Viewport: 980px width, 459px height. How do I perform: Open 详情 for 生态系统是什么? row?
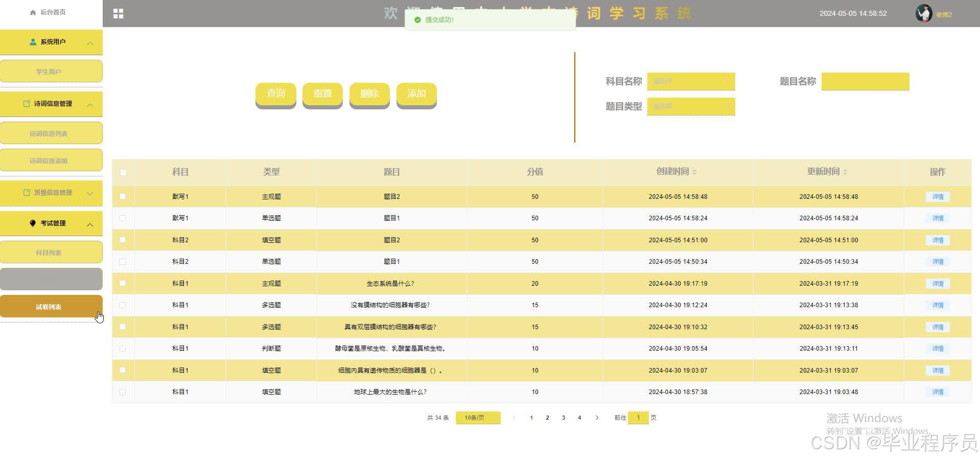click(x=938, y=284)
